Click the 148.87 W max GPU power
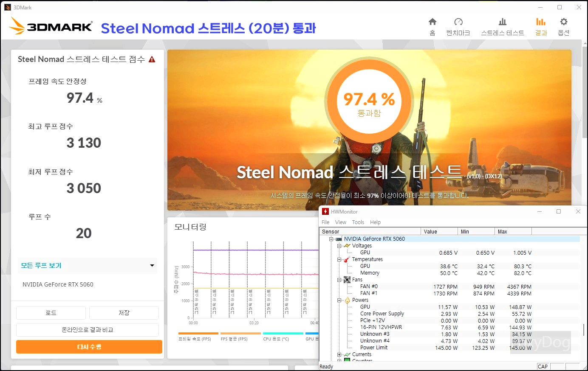 520,307
